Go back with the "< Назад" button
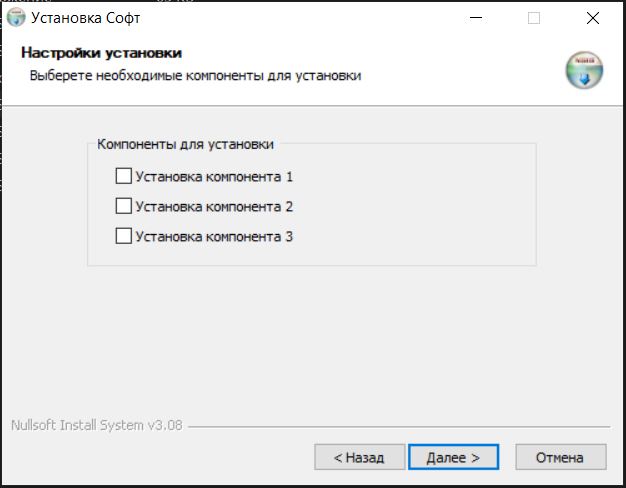Viewport: 626px width, 488px height. tap(358, 457)
